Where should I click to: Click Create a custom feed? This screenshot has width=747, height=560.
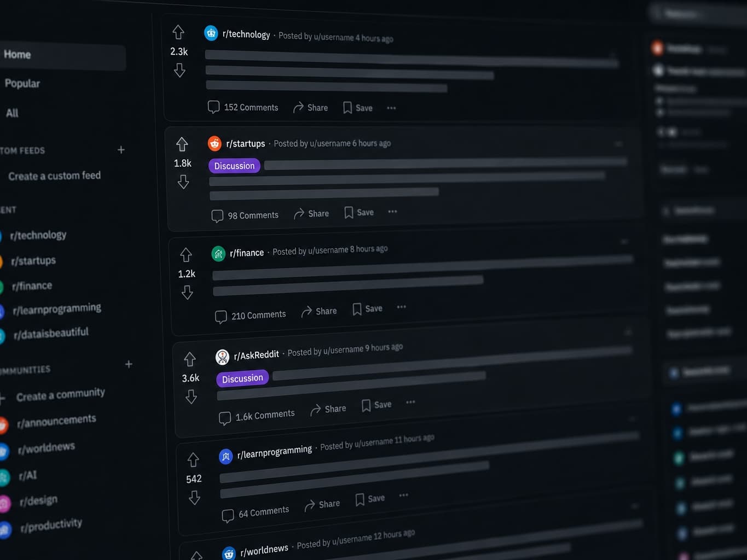click(55, 176)
